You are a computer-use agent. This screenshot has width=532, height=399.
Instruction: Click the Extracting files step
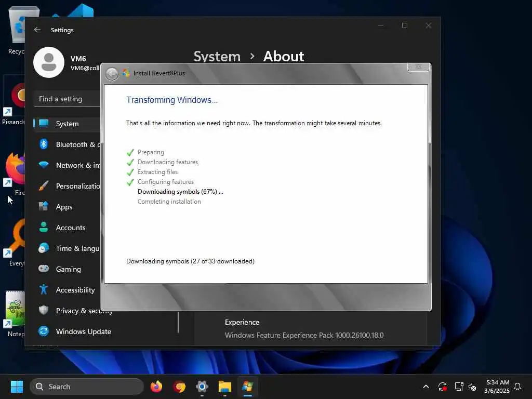pyautogui.click(x=157, y=172)
